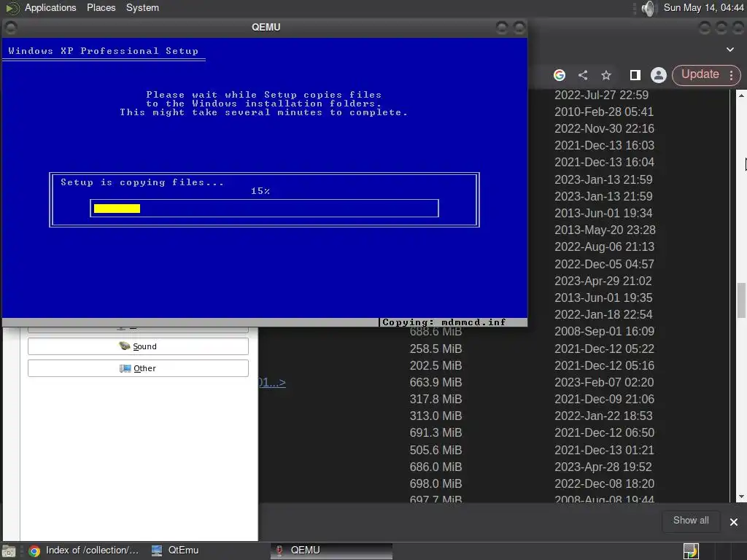The width and height of the screenshot is (747, 560).
Task: Click the date 2022-Jul-27 22:59
Action: 601,95
